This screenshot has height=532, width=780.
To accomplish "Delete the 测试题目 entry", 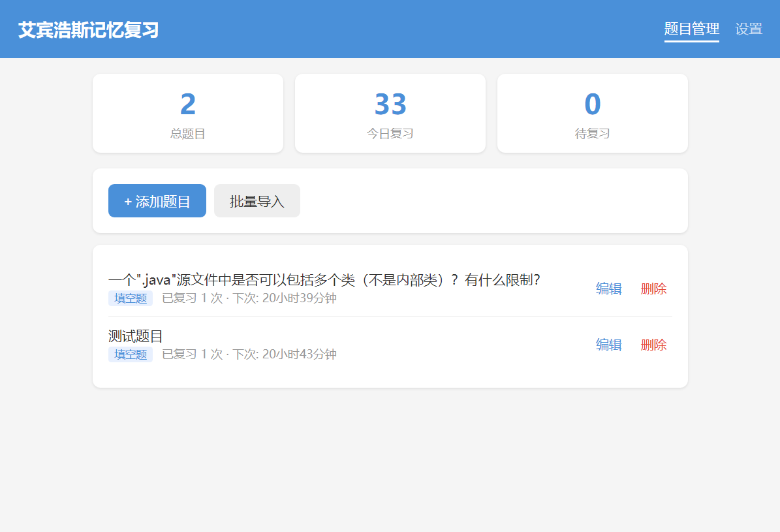I will [x=653, y=345].
